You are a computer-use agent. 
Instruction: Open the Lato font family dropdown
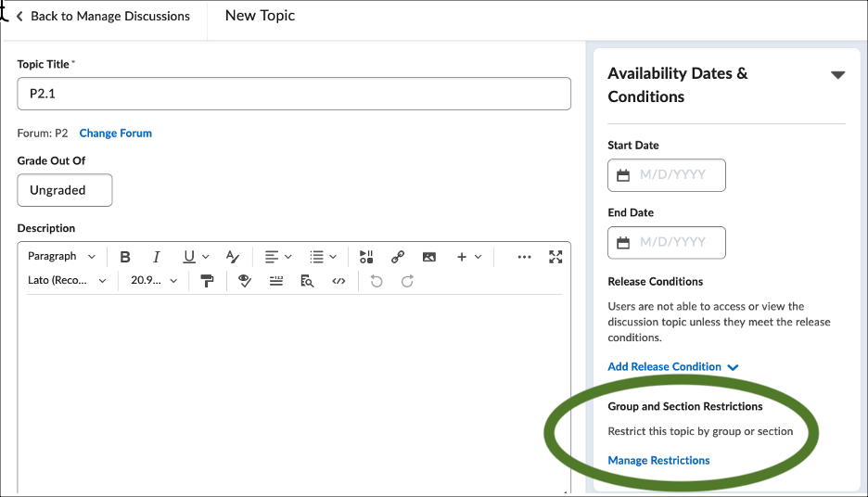(x=67, y=281)
